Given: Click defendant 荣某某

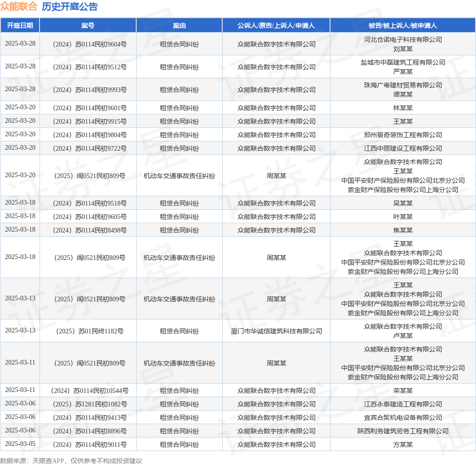Looking at the screenshot, I should [x=403, y=391].
